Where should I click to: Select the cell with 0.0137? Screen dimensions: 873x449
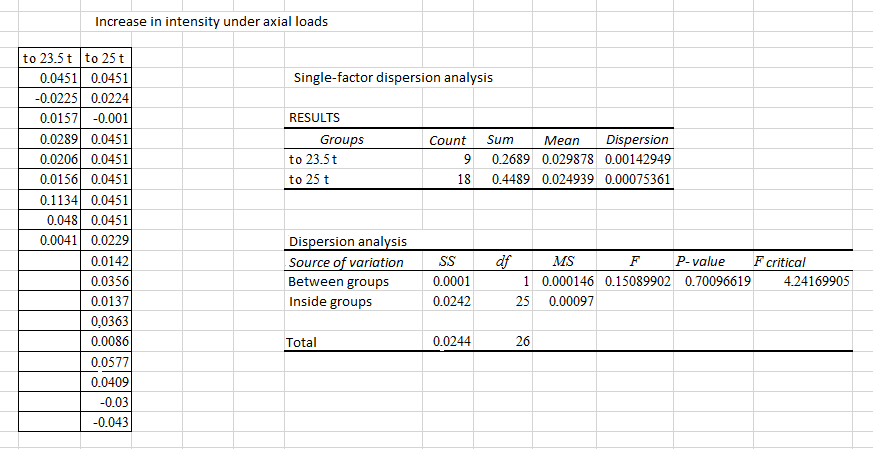[x=106, y=301]
